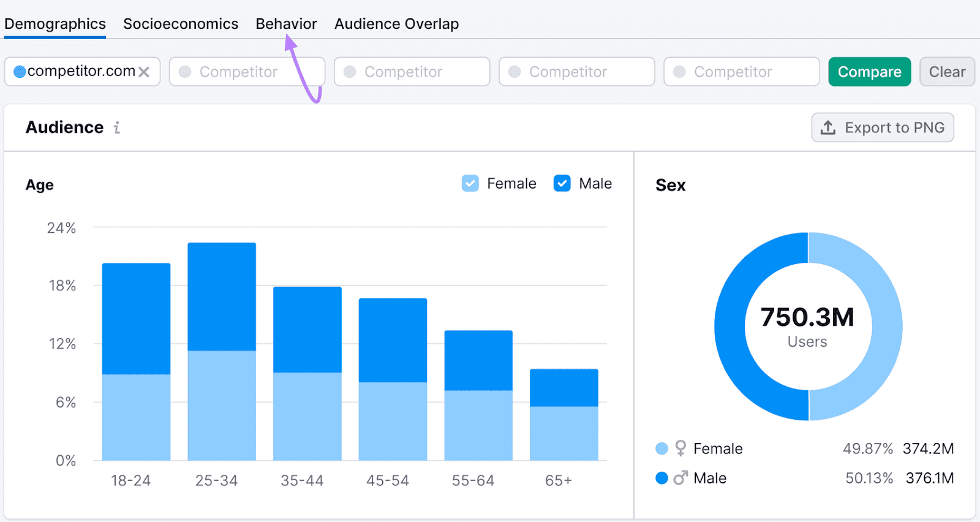Click the upload icon in Export button
980x522 pixels.
828,127
